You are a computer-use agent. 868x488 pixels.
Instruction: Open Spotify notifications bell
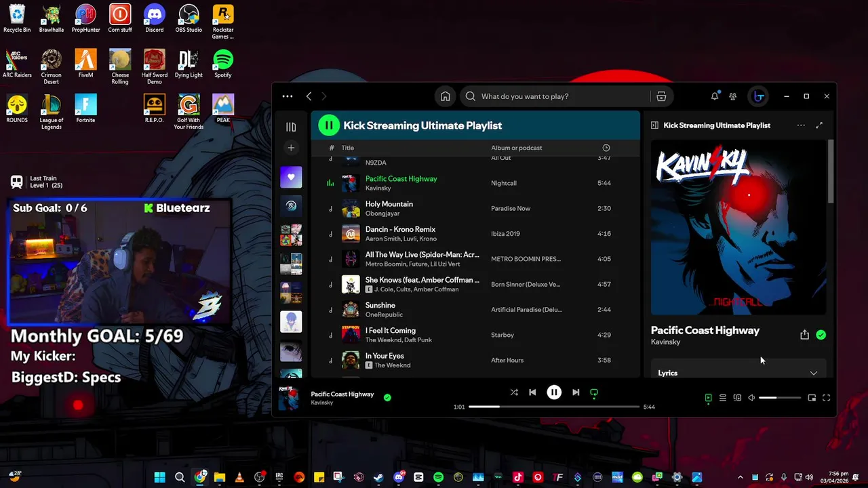[x=714, y=96]
